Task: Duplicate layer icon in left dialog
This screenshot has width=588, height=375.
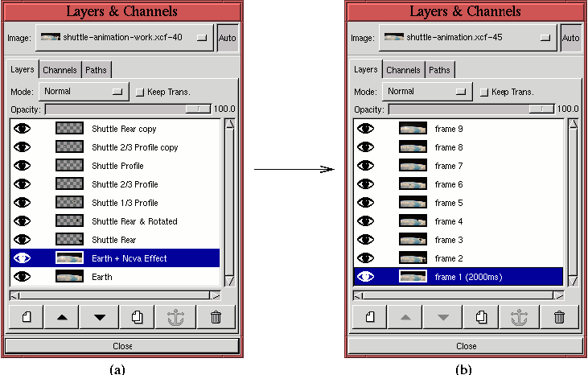Action: pyautogui.click(x=137, y=317)
